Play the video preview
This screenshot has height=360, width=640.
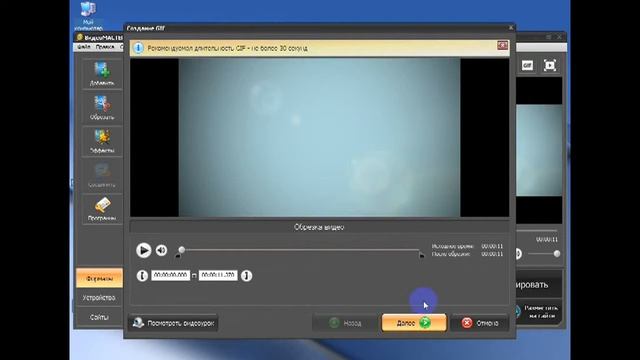(143, 250)
